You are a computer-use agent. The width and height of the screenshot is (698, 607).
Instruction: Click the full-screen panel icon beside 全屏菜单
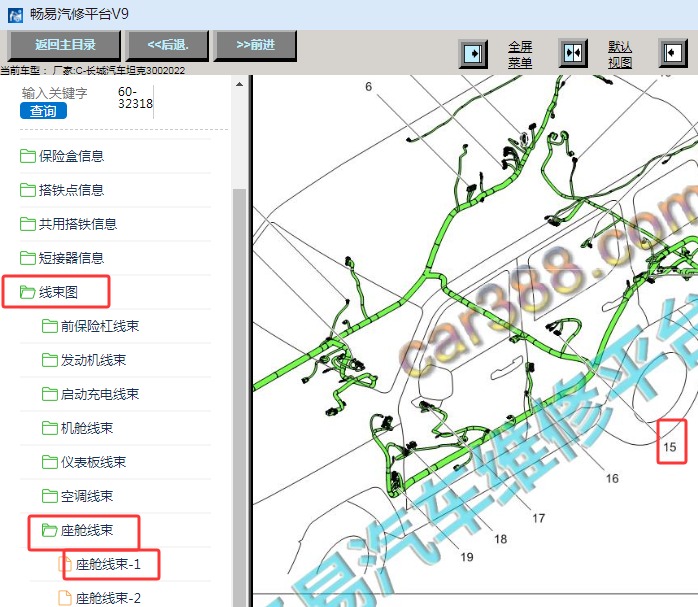(x=473, y=54)
